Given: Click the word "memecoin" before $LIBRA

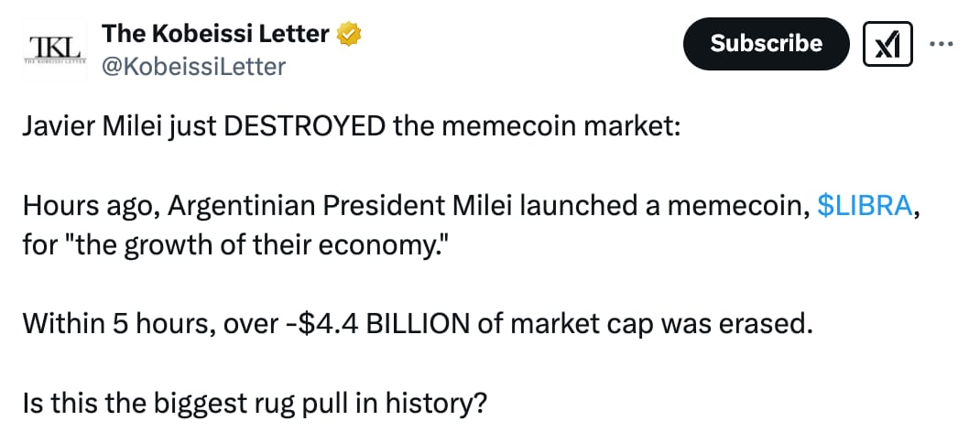Looking at the screenshot, I should coord(735,206).
